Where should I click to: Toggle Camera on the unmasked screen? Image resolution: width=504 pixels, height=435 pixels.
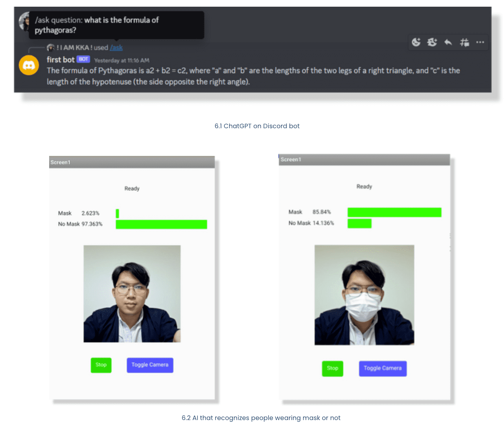(150, 365)
